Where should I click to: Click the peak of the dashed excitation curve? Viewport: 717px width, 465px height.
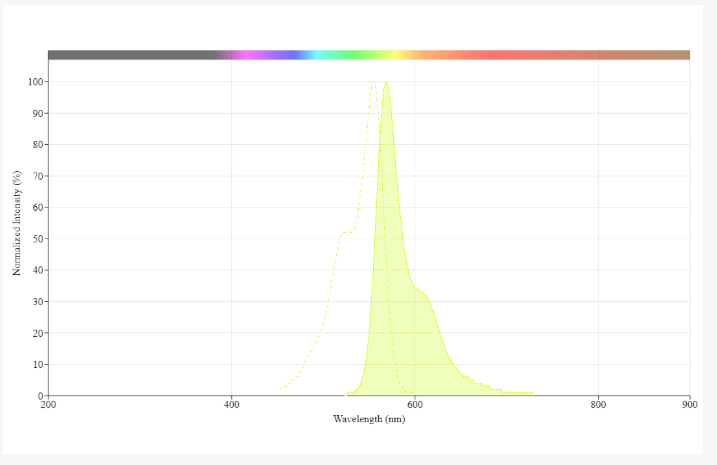pyautogui.click(x=373, y=82)
